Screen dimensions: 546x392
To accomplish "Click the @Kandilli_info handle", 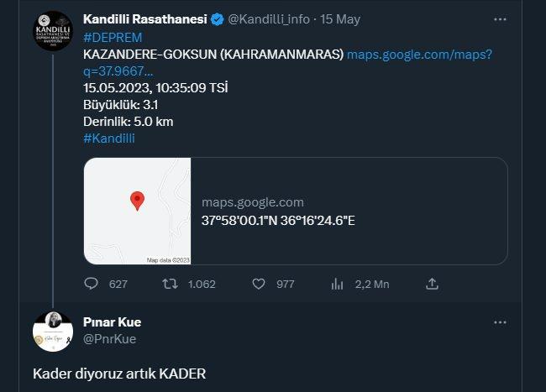I will click(x=269, y=19).
